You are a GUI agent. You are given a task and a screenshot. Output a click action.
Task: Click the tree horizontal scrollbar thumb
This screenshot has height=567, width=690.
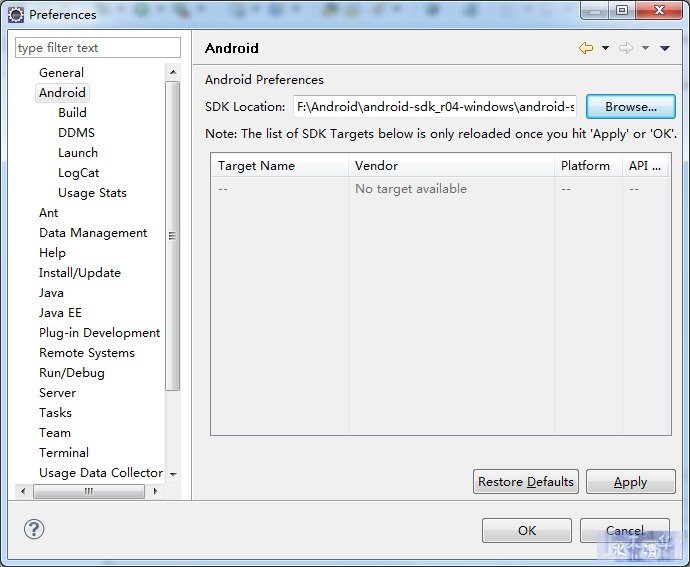pyautogui.click(x=89, y=491)
